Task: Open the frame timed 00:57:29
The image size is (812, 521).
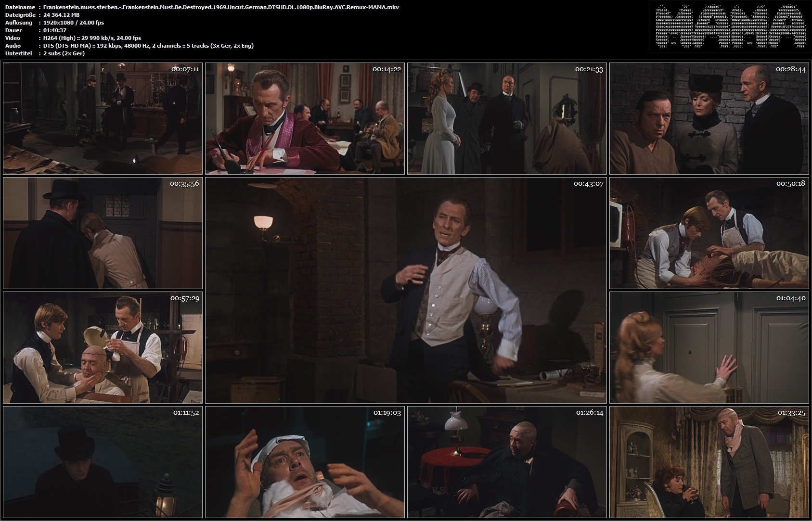Action: tap(103, 347)
